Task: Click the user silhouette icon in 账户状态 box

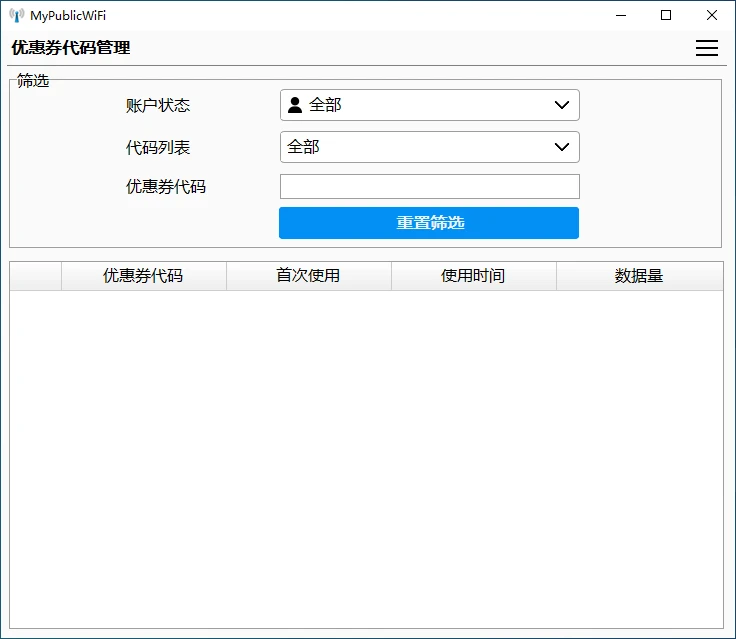Action: tap(295, 105)
